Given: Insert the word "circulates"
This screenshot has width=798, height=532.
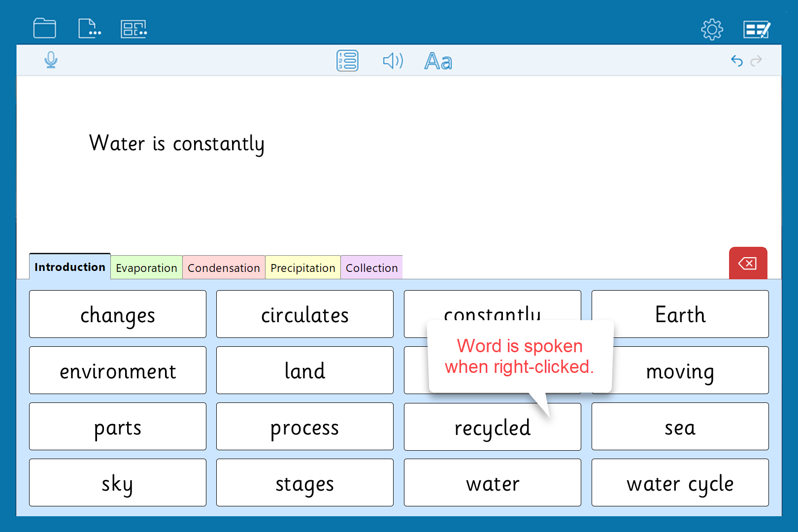Looking at the screenshot, I should tap(304, 314).
